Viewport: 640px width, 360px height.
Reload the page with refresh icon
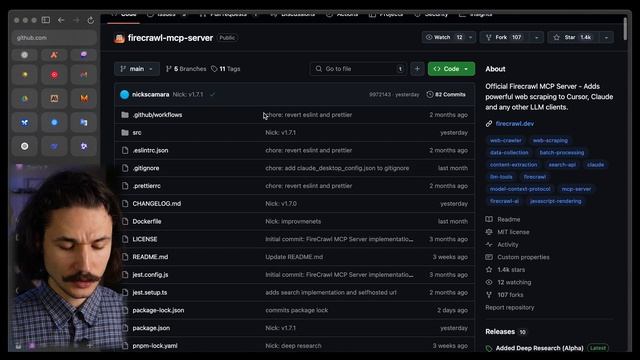click(x=91, y=20)
